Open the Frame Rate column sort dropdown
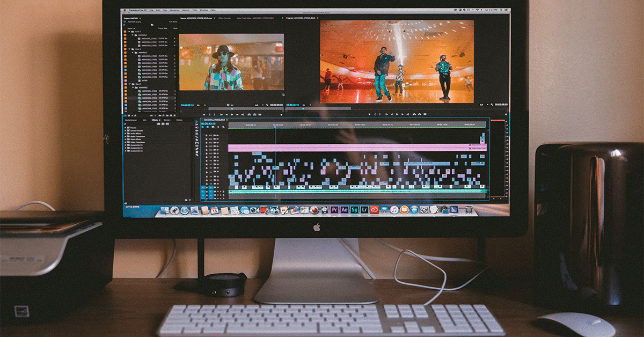The height and width of the screenshot is (337, 644). (162, 27)
